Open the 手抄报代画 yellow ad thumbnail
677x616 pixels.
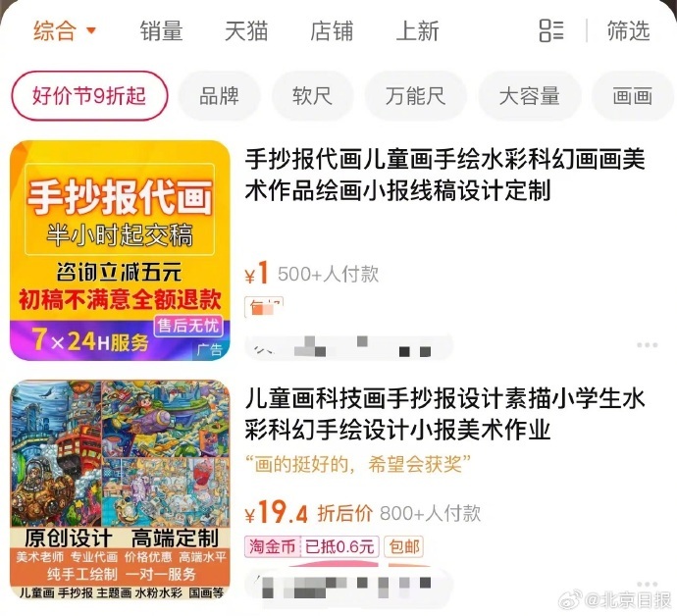(120, 250)
